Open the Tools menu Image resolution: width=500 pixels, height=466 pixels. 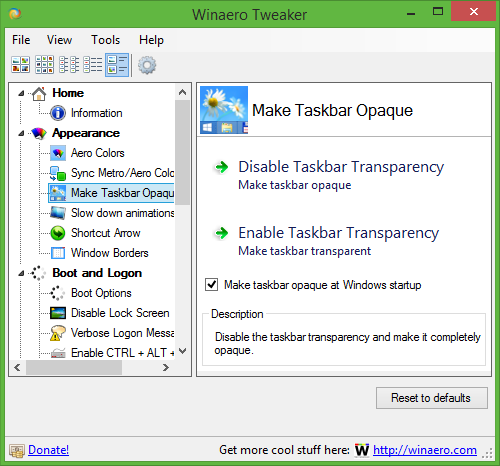coord(106,40)
